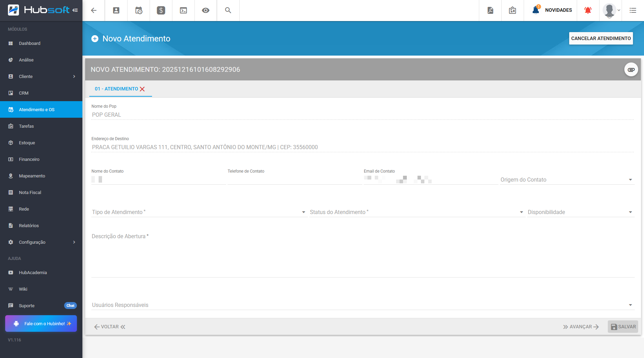The width and height of the screenshot is (644, 358).
Task: Click the paperclip attachment button
Action: (631, 70)
